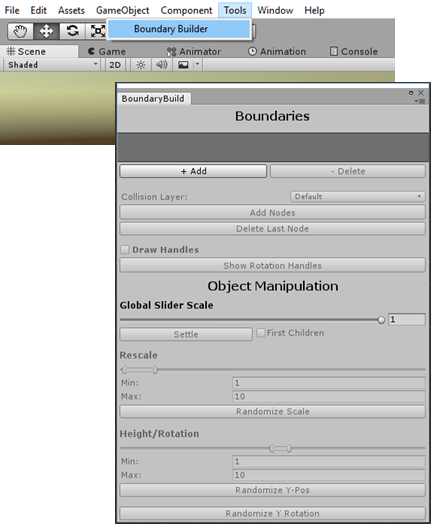Click the Global Slider Scale value field

407,319
